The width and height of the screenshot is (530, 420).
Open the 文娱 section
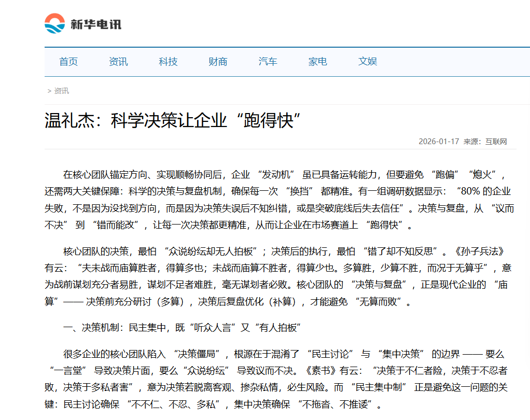click(368, 61)
